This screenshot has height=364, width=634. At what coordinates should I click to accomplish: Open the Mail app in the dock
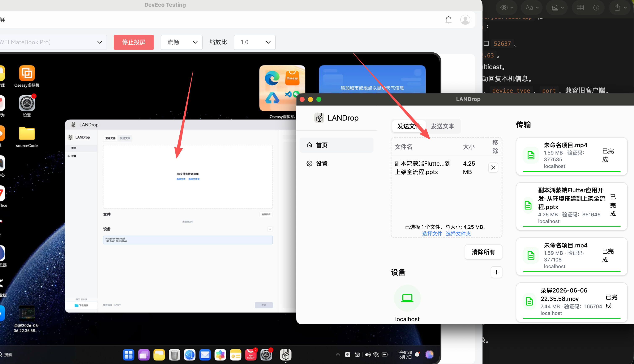pos(205,355)
